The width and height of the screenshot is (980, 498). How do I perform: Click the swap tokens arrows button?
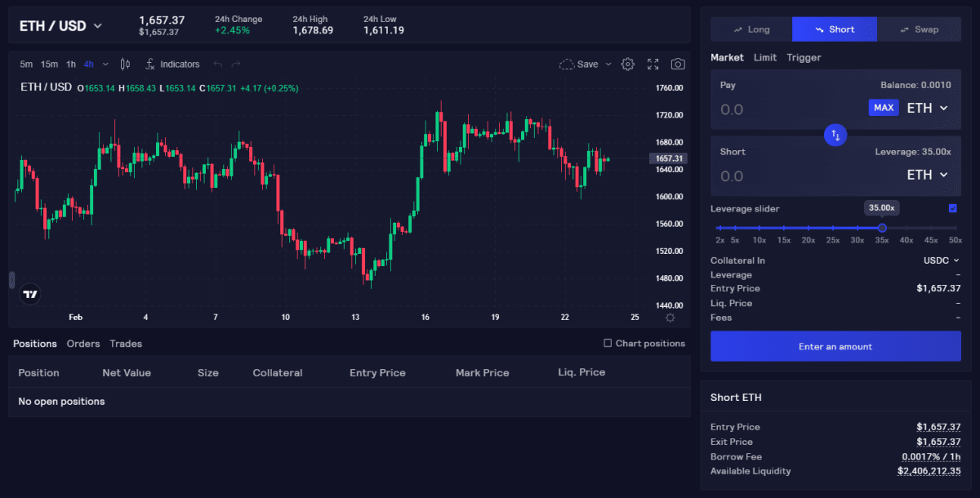pyautogui.click(x=835, y=135)
